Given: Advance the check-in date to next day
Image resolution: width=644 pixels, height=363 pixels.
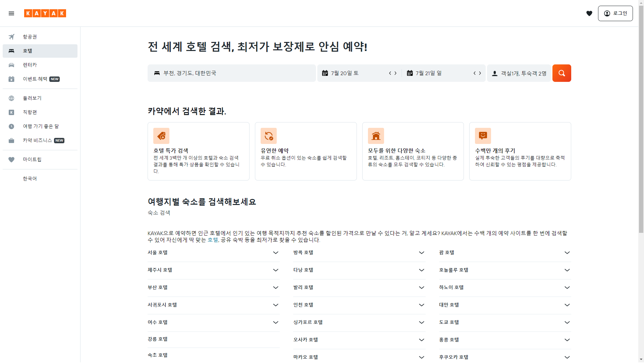Looking at the screenshot, I should [395, 73].
